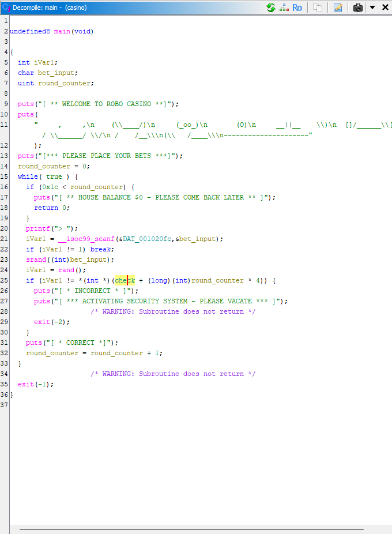Select 'iVar1' in the line 5 declaration
392x534 pixels.
click(44, 63)
